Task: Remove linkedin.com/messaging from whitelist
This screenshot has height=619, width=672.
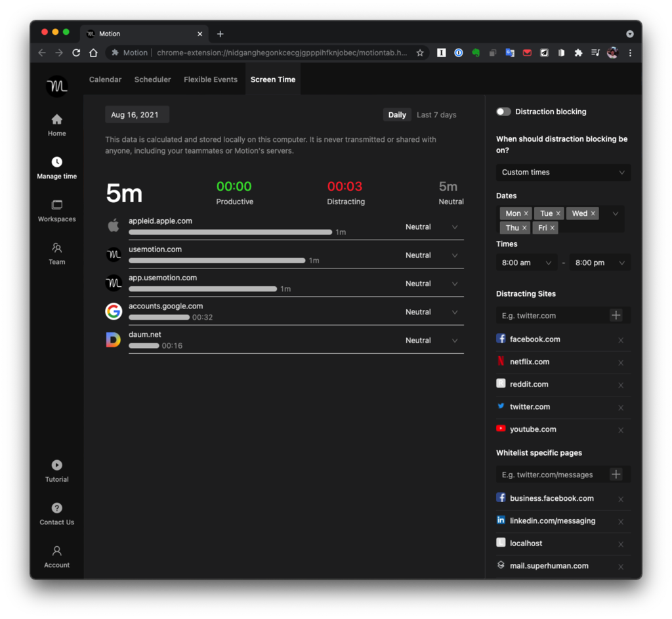Action: 621,522
